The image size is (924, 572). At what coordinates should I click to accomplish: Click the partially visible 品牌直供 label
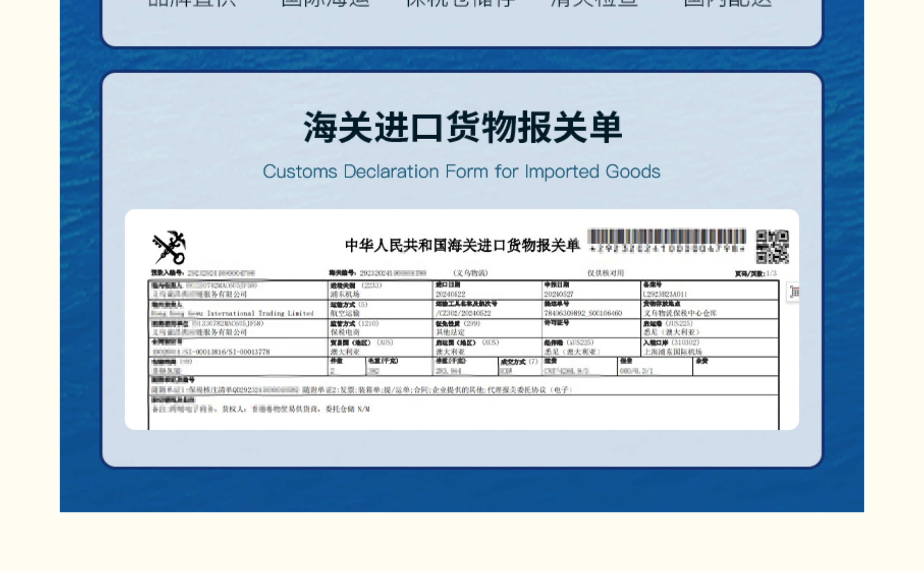[192, 3]
